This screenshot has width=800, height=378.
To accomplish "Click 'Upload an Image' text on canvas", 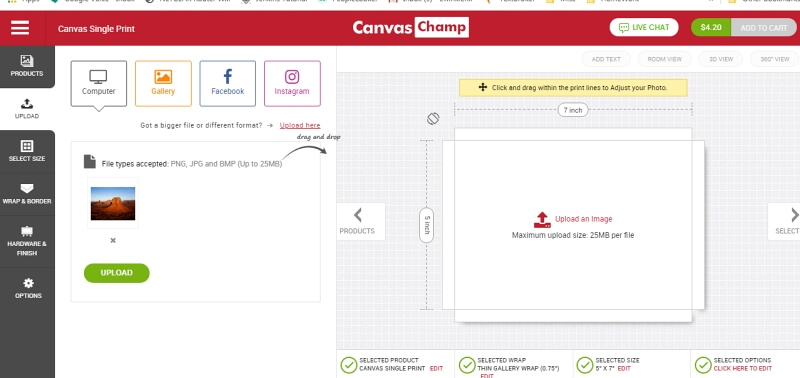I will click(583, 219).
